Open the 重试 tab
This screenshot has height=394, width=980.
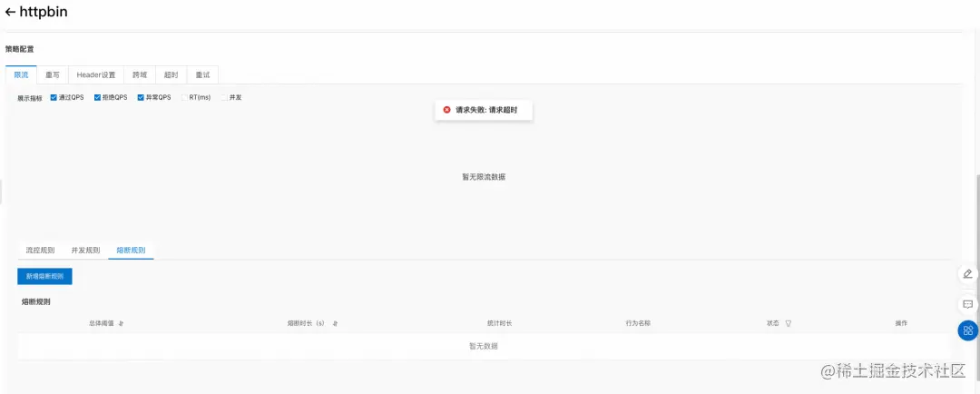[202, 74]
